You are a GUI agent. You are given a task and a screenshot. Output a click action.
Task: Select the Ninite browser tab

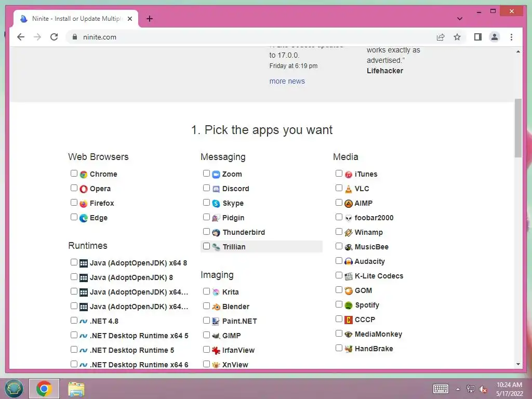click(76, 19)
